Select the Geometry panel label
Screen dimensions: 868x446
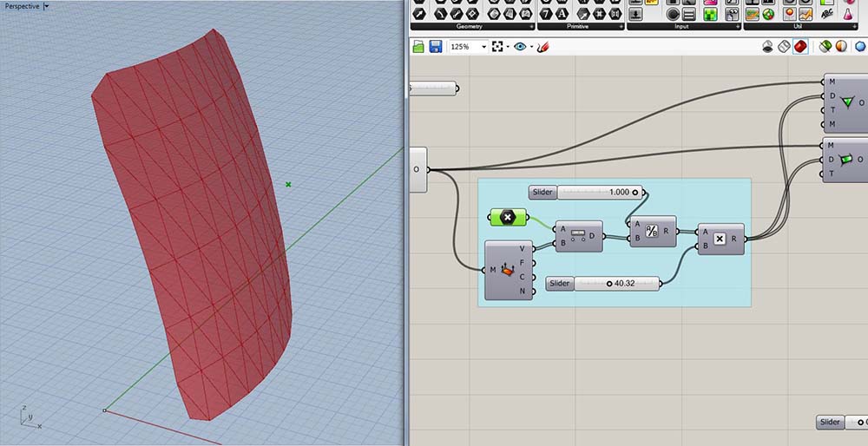coord(469,27)
